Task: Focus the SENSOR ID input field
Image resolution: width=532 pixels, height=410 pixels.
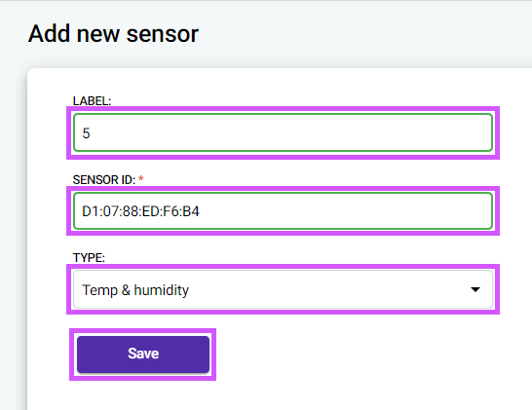Action: tap(283, 211)
